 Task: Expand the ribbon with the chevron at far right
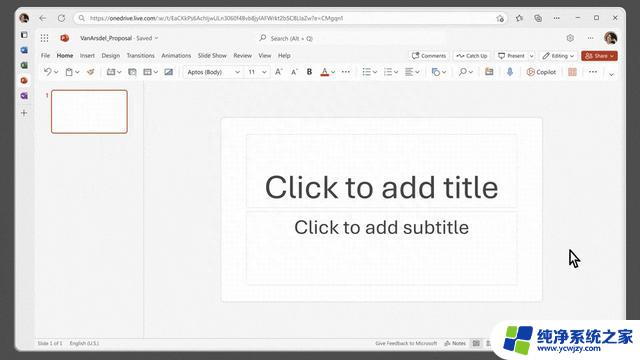coord(611,74)
